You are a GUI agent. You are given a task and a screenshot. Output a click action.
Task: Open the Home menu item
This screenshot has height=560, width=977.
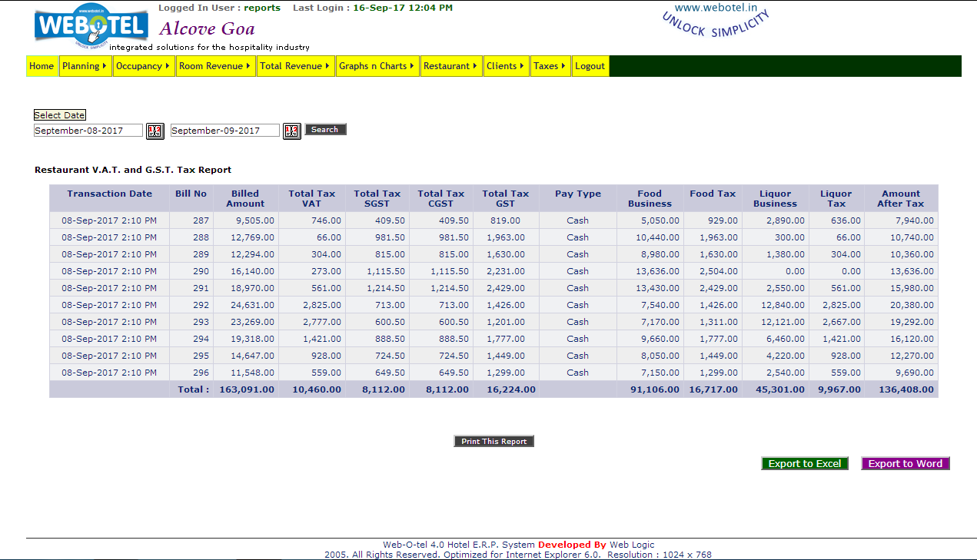(42, 66)
